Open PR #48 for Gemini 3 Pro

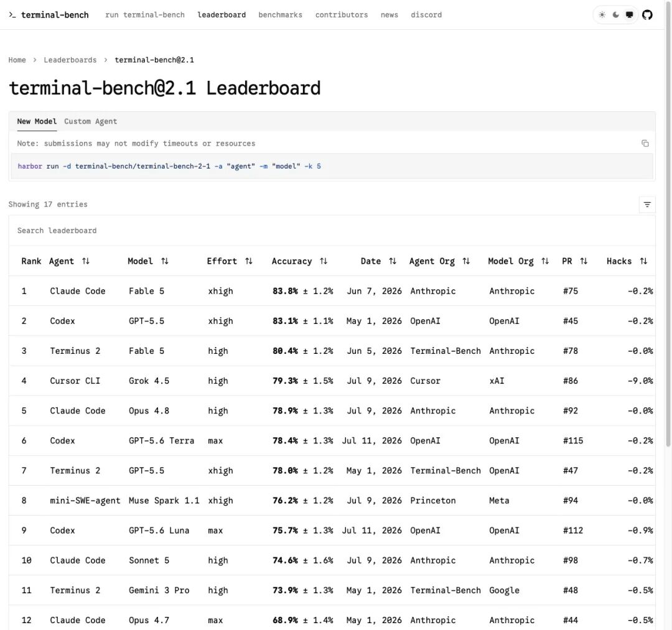pos(571,591)
